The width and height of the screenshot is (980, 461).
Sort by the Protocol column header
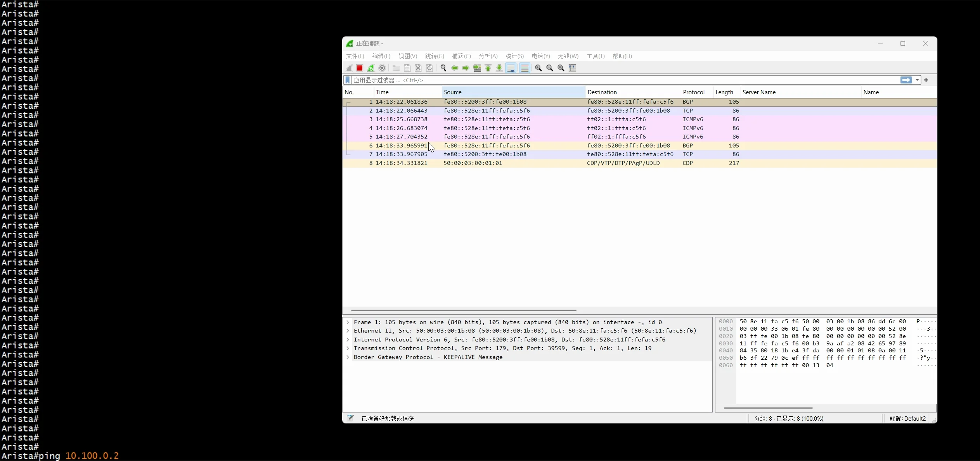tap(697, 92)
